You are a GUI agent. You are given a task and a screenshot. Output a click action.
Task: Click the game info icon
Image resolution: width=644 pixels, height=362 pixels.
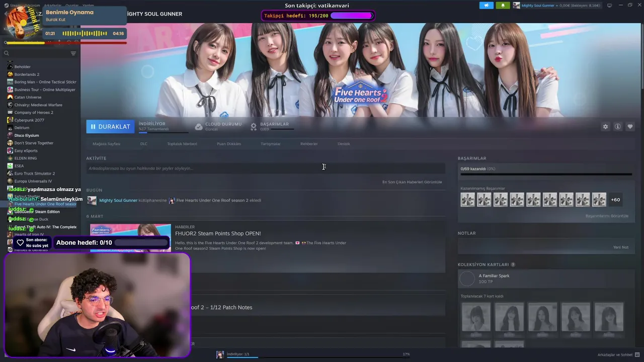coord(618,127)
